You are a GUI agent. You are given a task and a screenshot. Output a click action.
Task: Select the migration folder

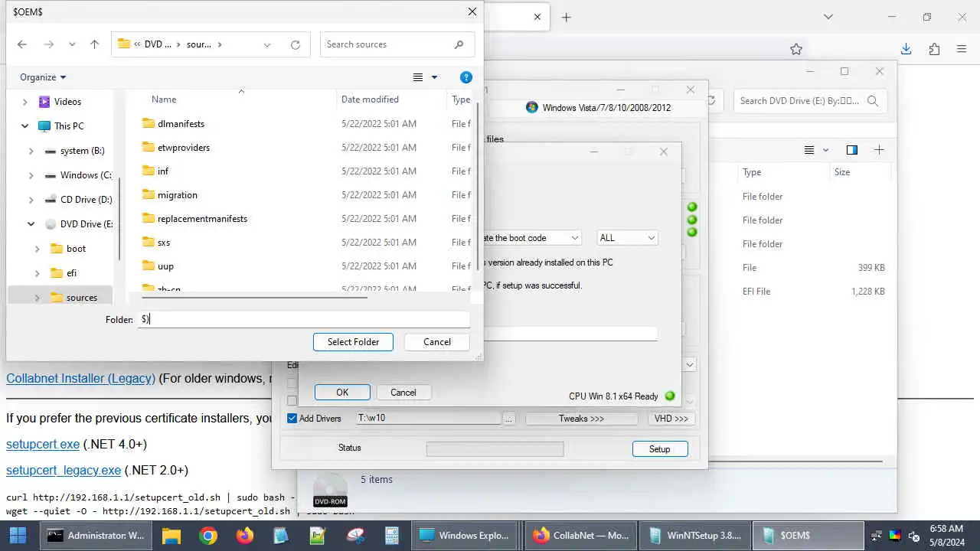pos(177,195)
